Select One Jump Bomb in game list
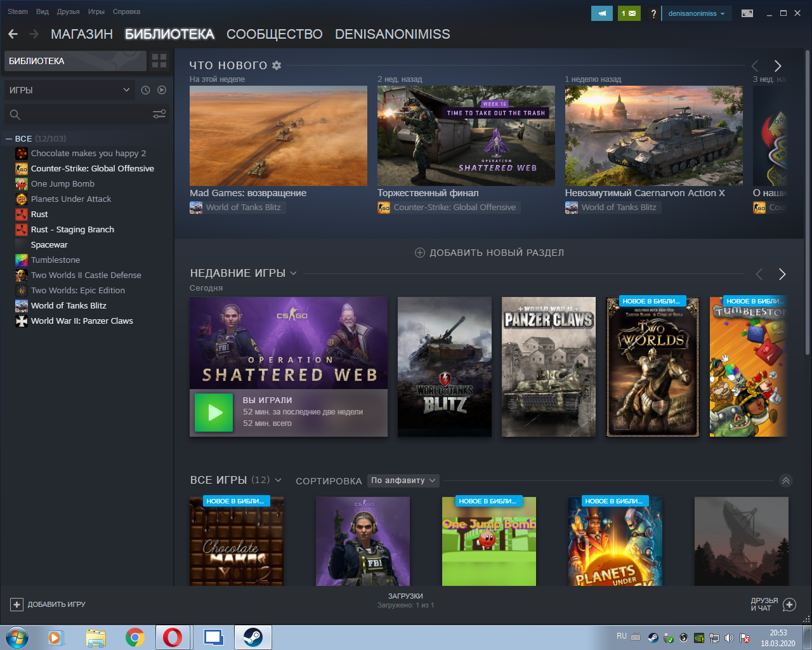 (62, 183)
